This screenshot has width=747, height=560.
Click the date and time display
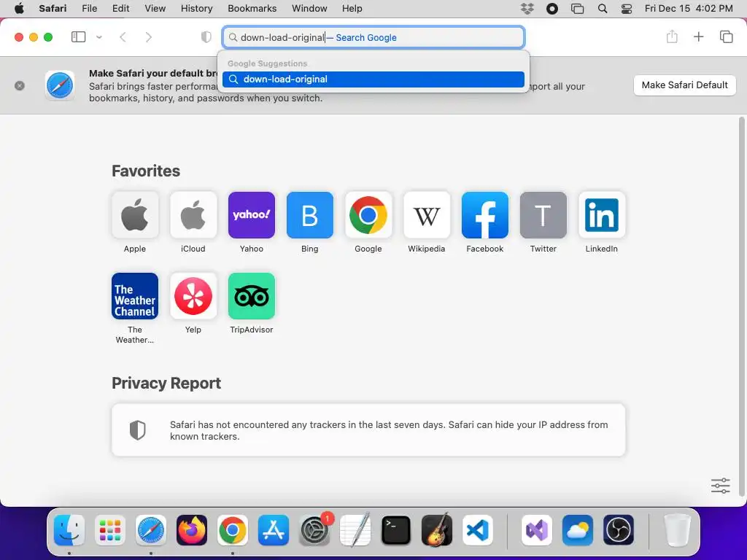pyautogui.click(x=689, y=9)
